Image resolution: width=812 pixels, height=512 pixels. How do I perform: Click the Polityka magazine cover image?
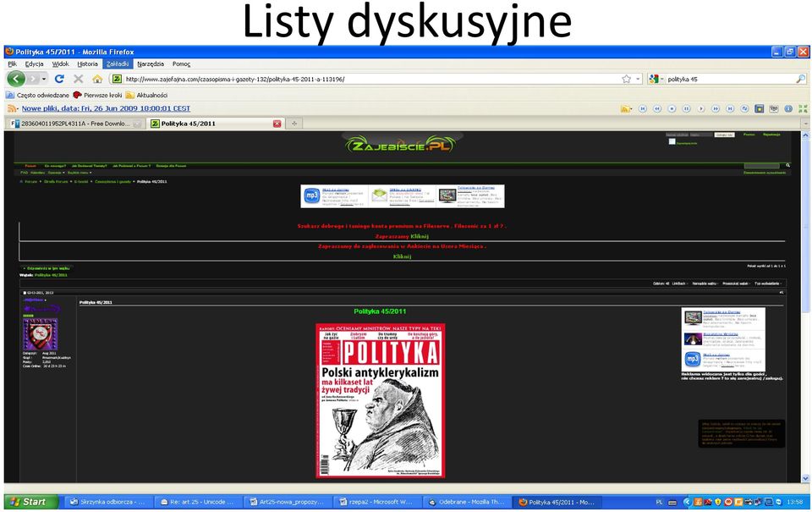[x=381, y=400]
